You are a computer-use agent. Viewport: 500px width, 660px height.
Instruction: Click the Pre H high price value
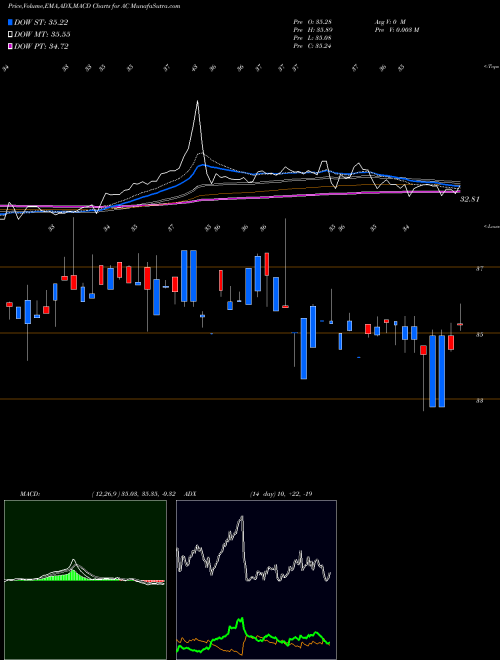click(x=323, y=29)
